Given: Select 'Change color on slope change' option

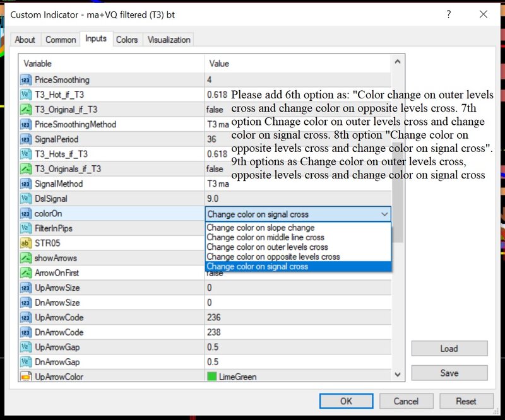Looking at the screenshot, I should [x=260, y=228].
